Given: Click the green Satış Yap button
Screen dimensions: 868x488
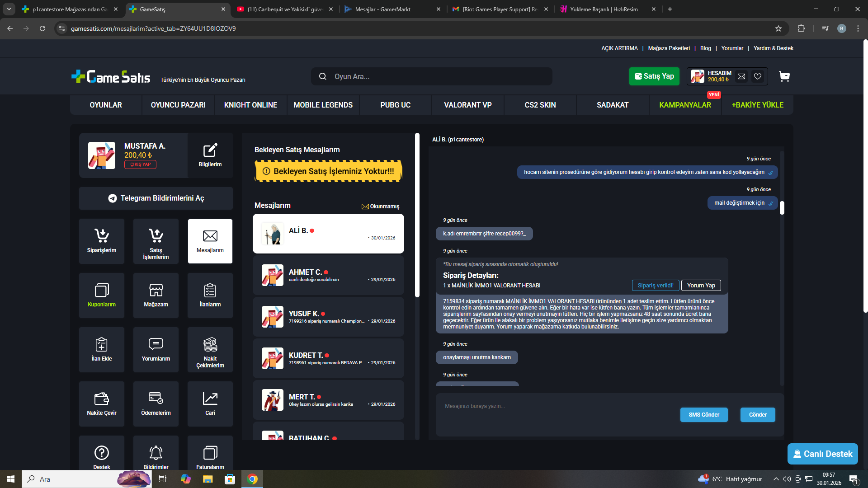Looking at the screenshot, I should [654, 76].
